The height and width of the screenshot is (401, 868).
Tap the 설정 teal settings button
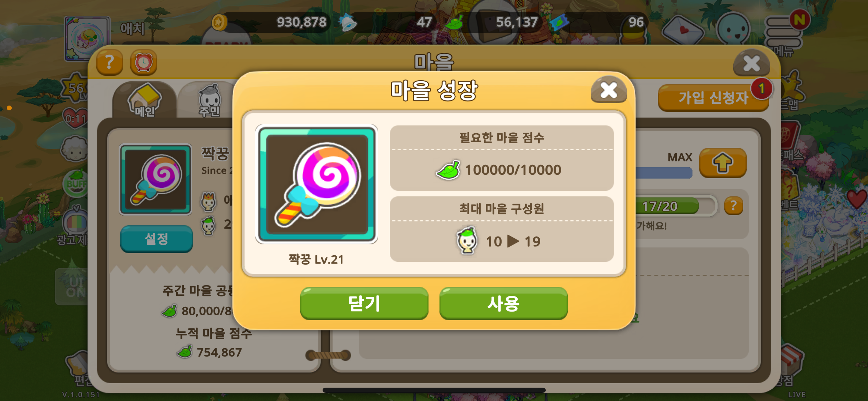tap(156, 239)
